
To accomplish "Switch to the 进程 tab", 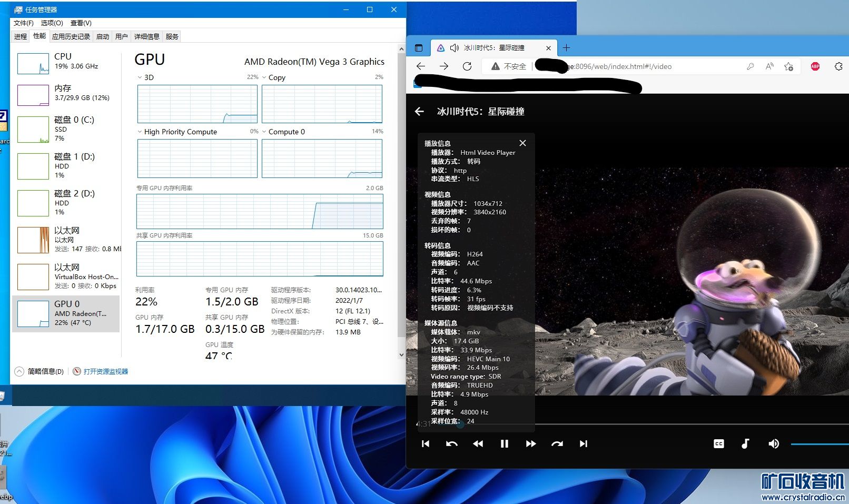I will coord(21,36).
